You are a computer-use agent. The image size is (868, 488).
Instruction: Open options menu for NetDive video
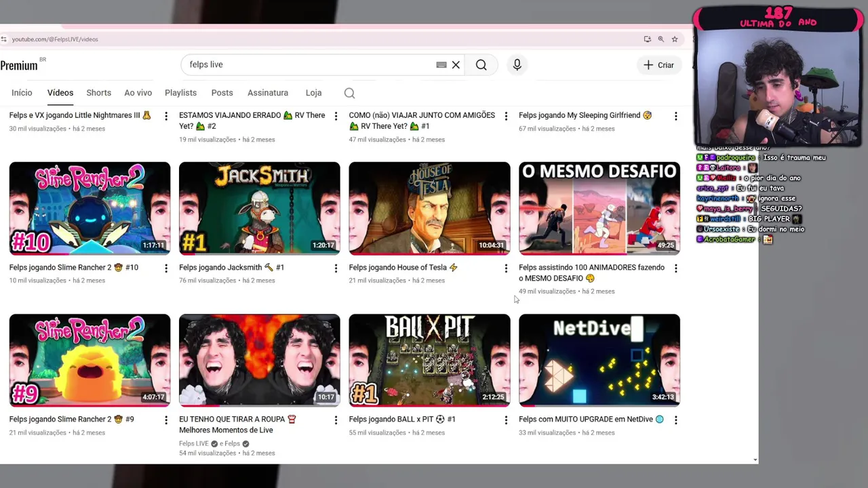click(x=675, y=420)
